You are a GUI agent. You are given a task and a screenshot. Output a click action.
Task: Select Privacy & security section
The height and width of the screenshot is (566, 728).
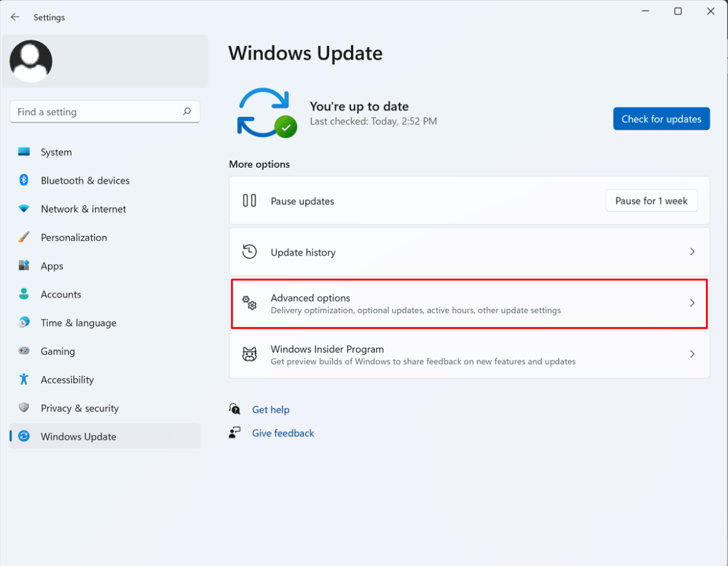pos(79,408)
